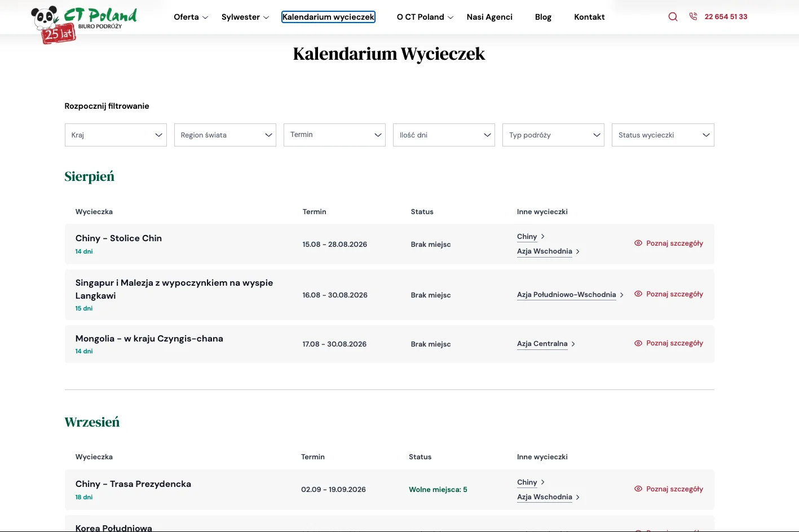Open the Ilość dni filter dropdown

(x=444, y=135)
